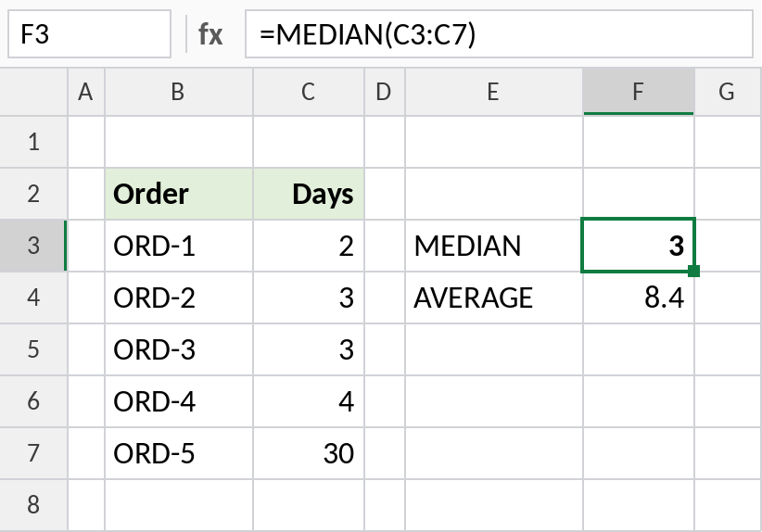Image resolution: width=762 pixels, height=532 pixels.
Task: Select cell containing ORD-1
Action: point(179,246)
